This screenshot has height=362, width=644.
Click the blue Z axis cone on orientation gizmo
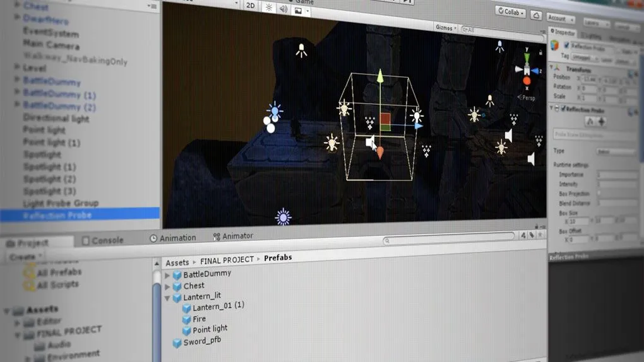[535, 71]
